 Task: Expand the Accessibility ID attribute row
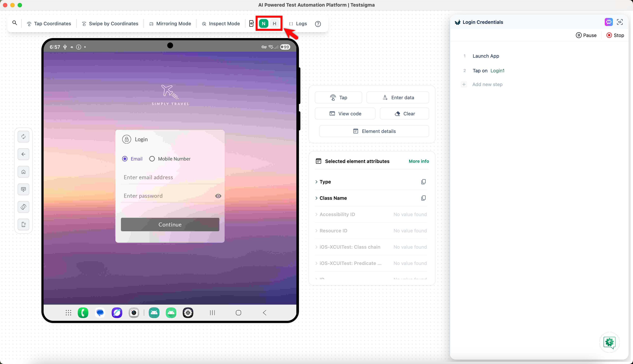click(x=337, y=214)
